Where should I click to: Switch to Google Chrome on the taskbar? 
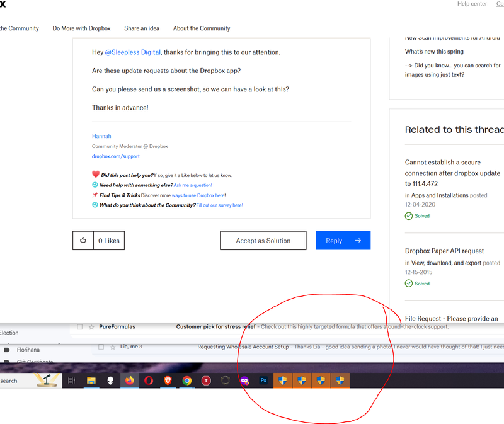click(186, 381)
